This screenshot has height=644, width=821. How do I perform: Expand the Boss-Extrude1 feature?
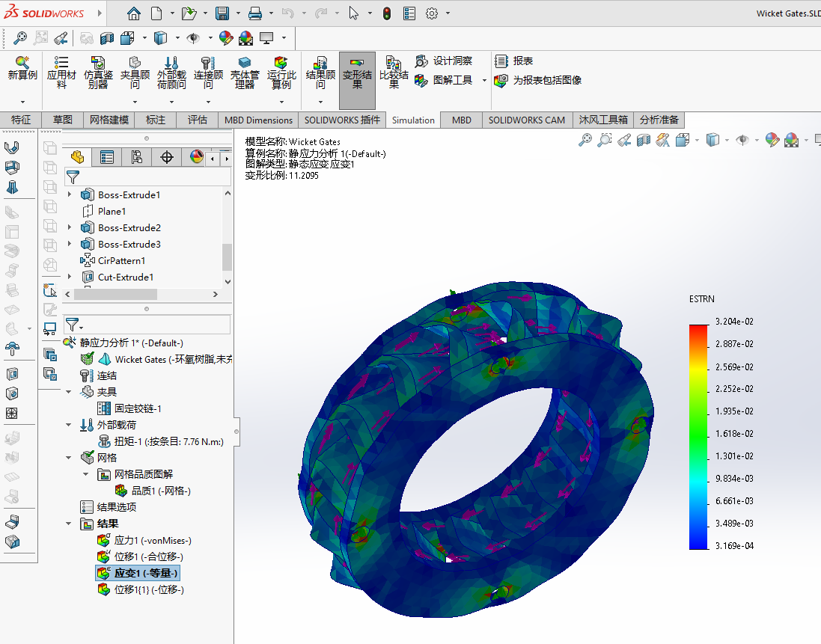coord(70,194)
